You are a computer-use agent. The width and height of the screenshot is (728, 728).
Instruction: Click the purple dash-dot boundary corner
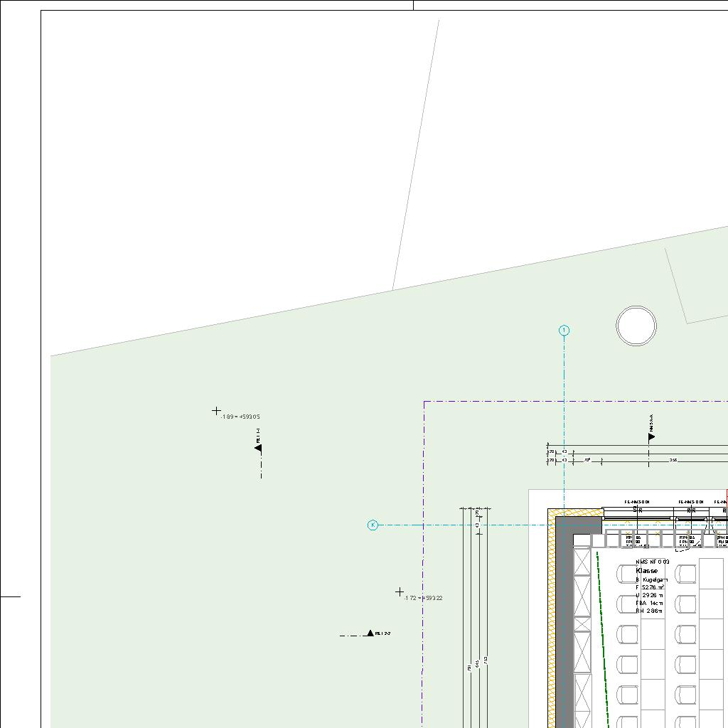pyautogui.click(x=424, y=402)
